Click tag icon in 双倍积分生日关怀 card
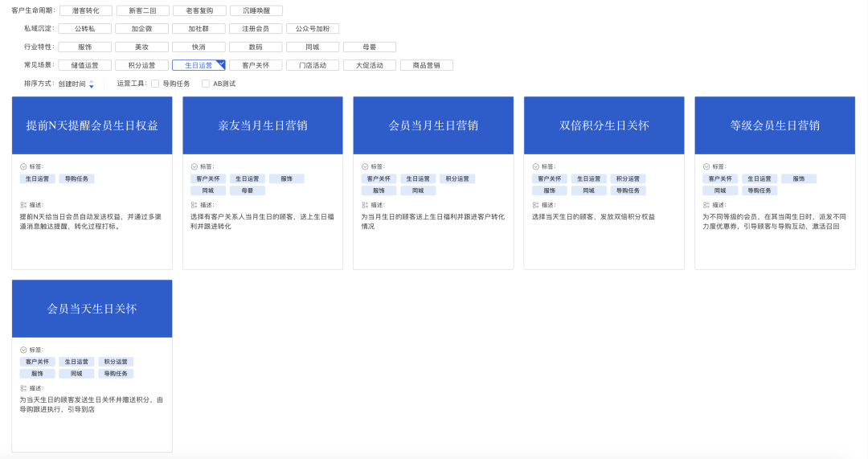 (x=536, y=166)
